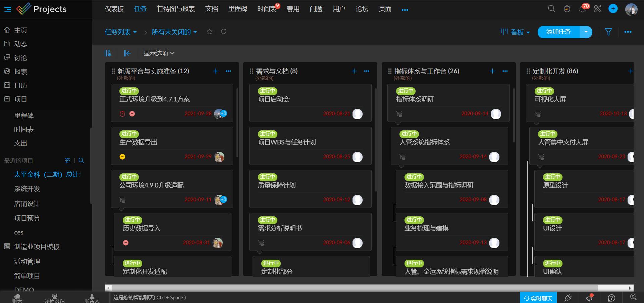Open the 里程碑 tab in top navigation
The image size is (644, 303).
point(238,9)
